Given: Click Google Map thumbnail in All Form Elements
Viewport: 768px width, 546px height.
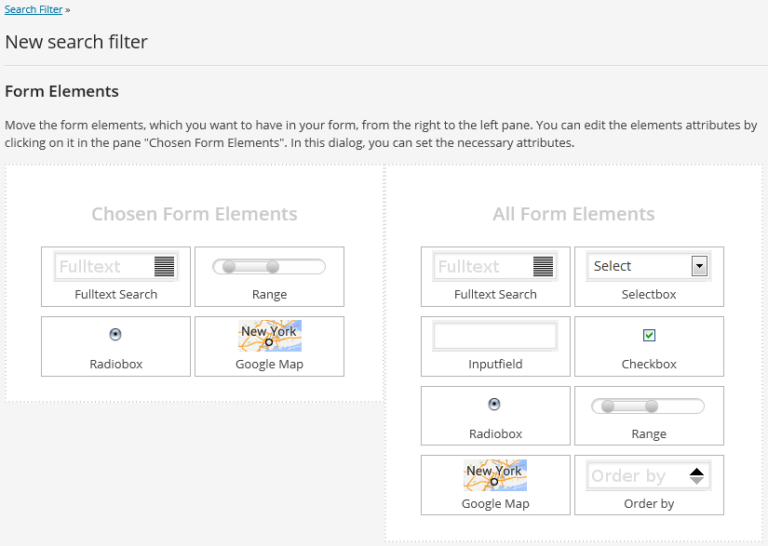Looking at the screenshot, I should coord(495,475).
